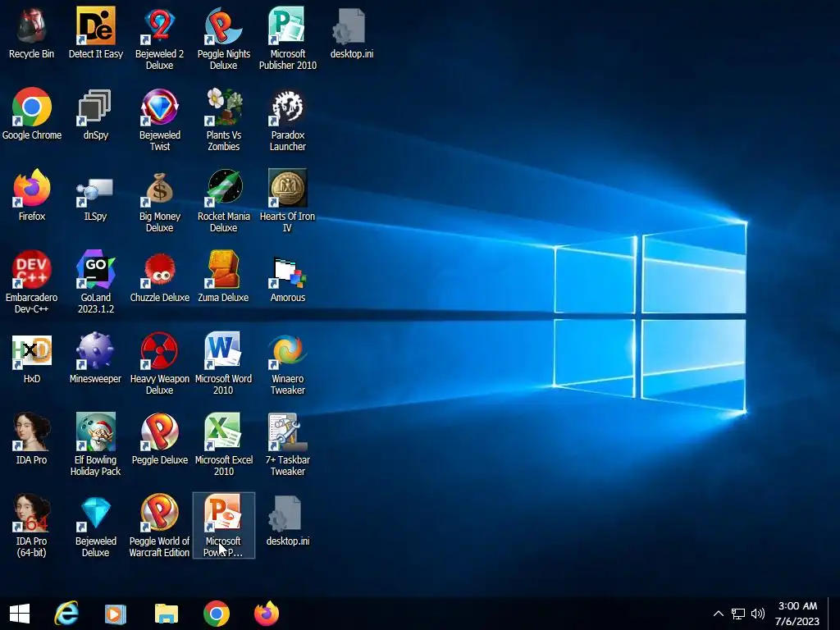The image size is (840, 630).
Task: Select the desktop.ini file next to Publisher
Action: tap(351, 33)
